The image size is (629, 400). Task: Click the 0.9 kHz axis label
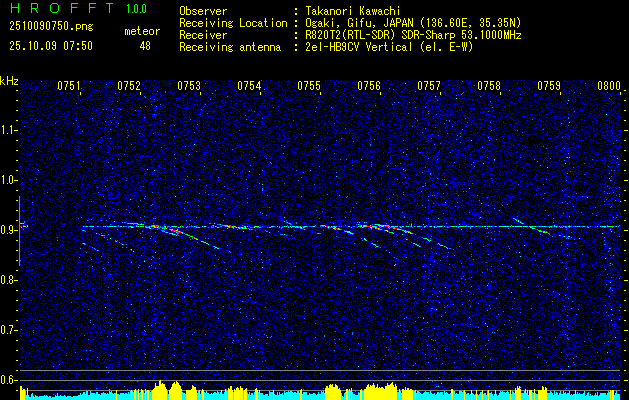[8, 230]
